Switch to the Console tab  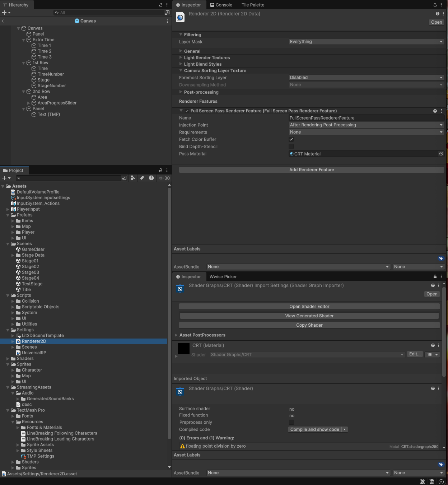pyautogui.click(x=221, y=5)
